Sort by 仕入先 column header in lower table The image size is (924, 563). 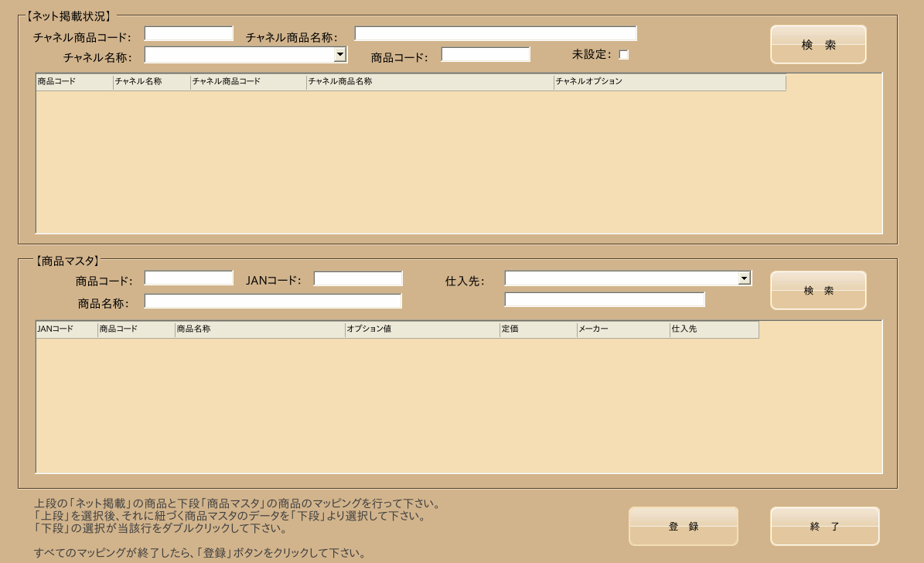point(714,329)
